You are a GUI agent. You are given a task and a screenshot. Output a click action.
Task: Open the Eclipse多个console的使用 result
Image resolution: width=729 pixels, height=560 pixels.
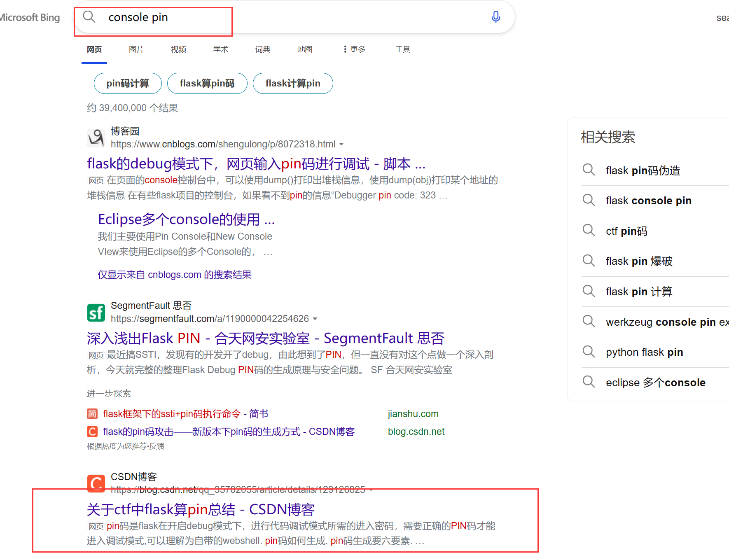click(186, 219)
